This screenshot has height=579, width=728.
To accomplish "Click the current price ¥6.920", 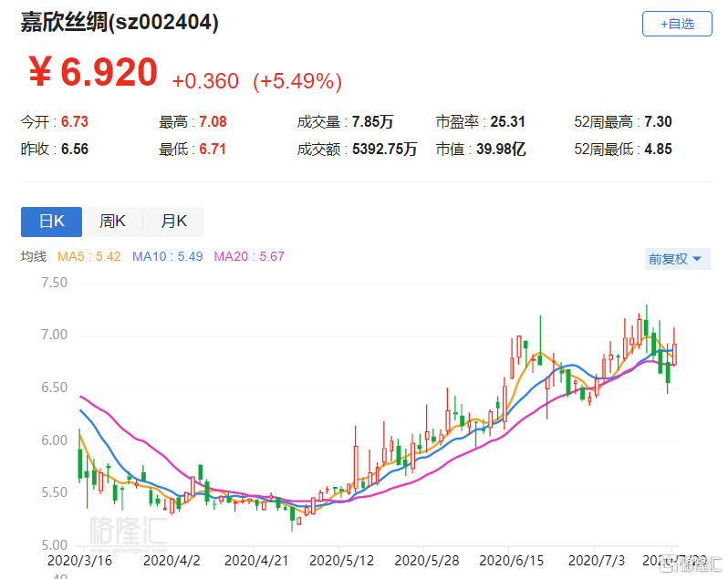I will pos(93,72).
